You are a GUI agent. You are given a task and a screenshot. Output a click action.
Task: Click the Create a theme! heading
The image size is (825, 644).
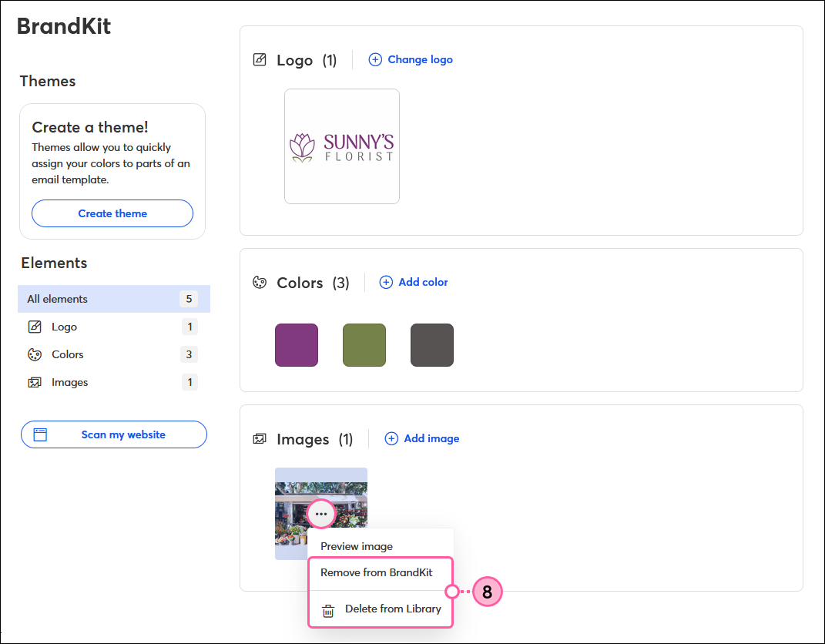coord(90,127)
